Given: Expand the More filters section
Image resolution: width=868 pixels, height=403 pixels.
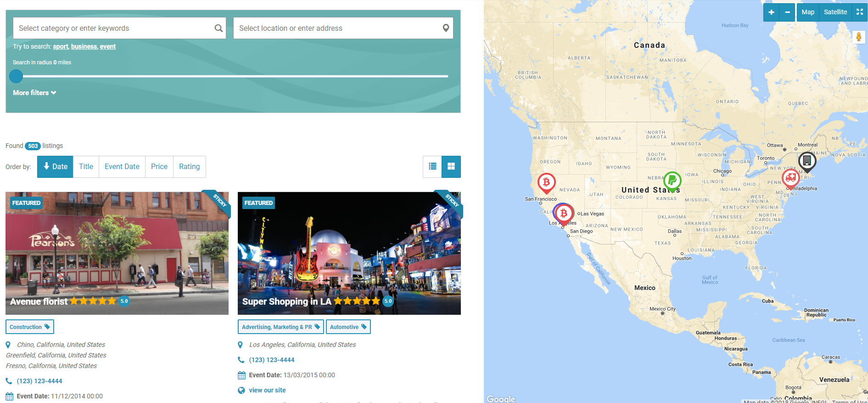Looking at the screenshot, I should click(x=34, y=93).
